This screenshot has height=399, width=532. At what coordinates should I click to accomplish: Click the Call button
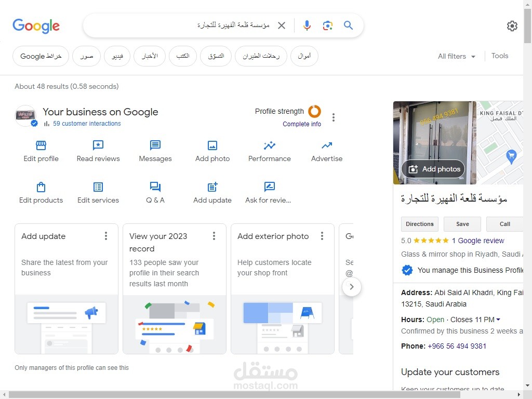tap(505, 224)
